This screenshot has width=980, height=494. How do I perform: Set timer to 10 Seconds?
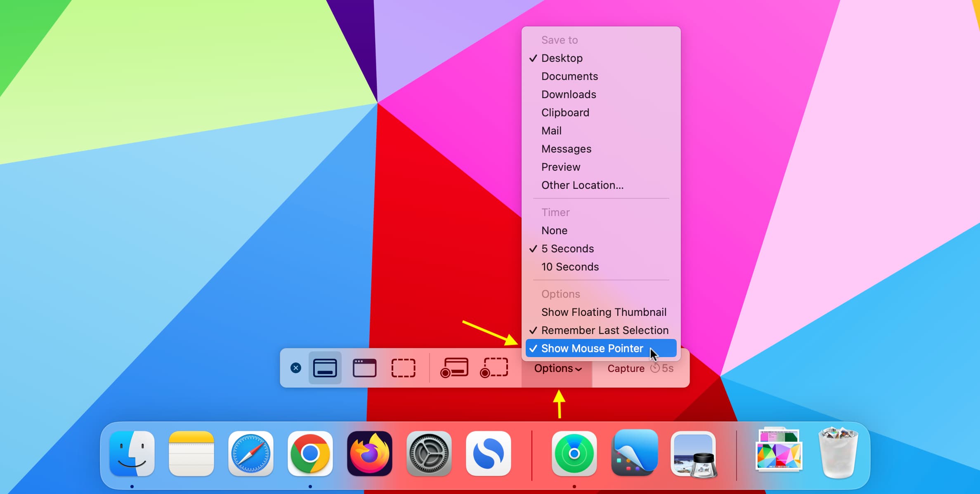(601, 267)
